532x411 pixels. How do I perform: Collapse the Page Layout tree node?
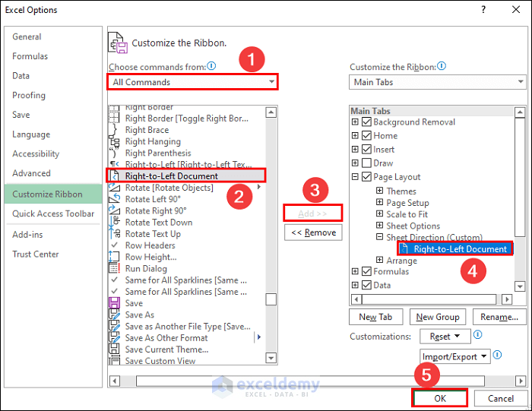pos(355,177)
